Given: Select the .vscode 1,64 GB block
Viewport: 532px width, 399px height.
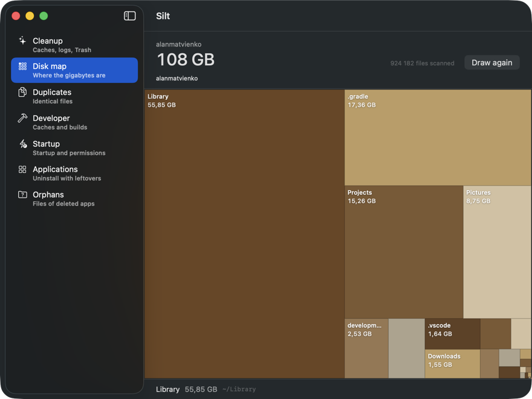Looking at the screenshot, I should [452, 334].
